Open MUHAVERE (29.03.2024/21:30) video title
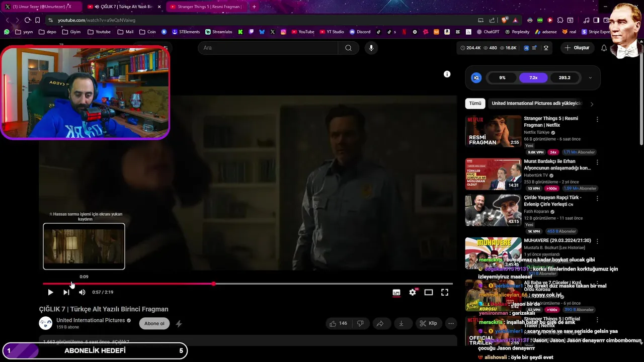The width and height of the screenshot is (644, 362). coord(557,240)
